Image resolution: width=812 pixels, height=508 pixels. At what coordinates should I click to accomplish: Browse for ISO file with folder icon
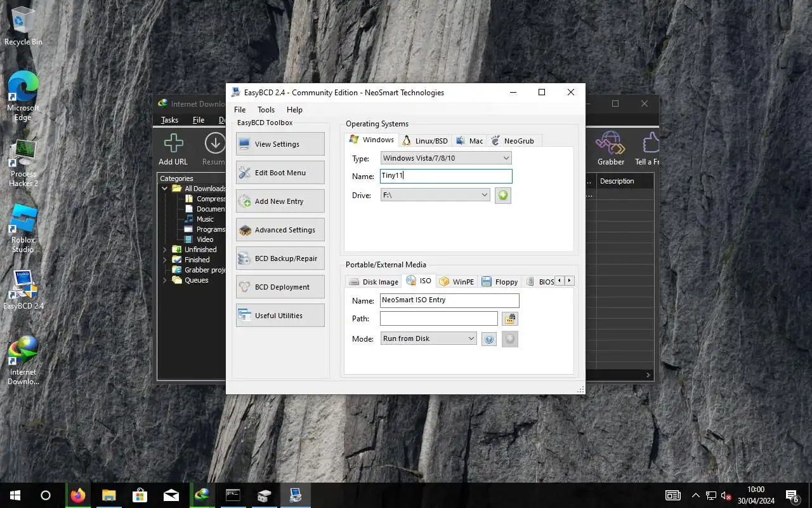510,319
